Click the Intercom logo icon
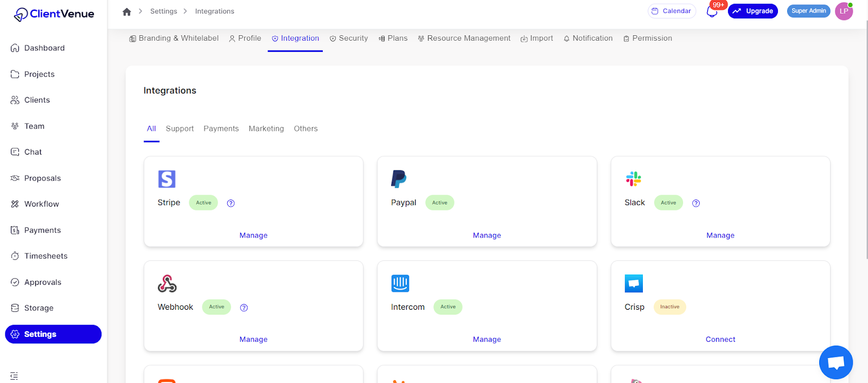This screenshot has height=383, width=868. (x=400, y=283)
